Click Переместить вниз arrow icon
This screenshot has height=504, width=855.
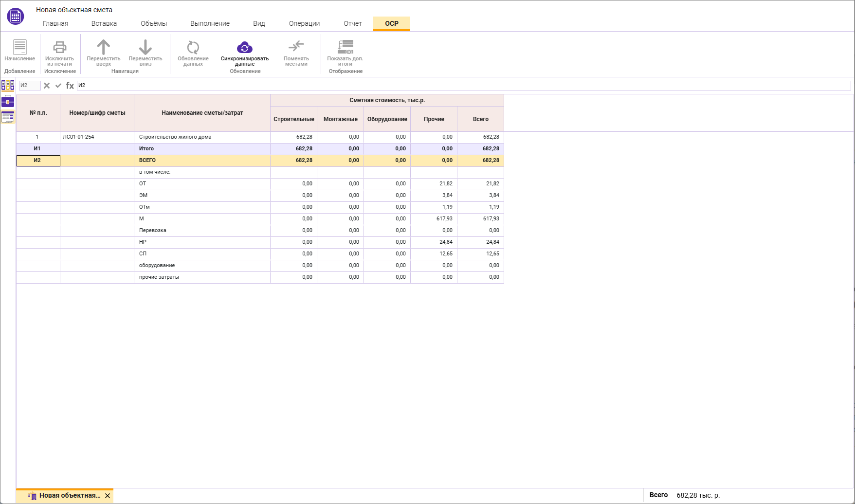tap(145, 48)
